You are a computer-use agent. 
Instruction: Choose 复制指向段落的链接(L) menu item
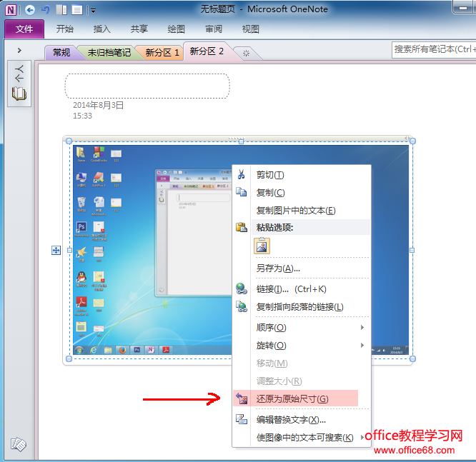click(x=302, y=306)
